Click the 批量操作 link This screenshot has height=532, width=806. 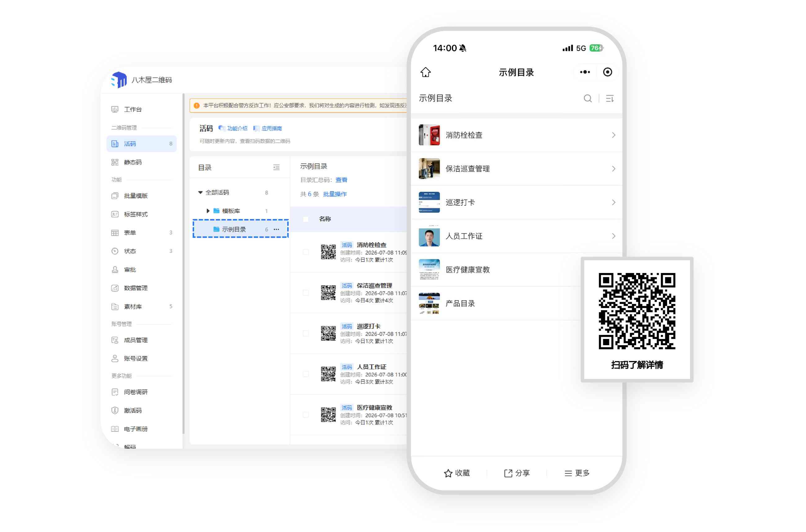pyautogui.click(x=335, y=194)
